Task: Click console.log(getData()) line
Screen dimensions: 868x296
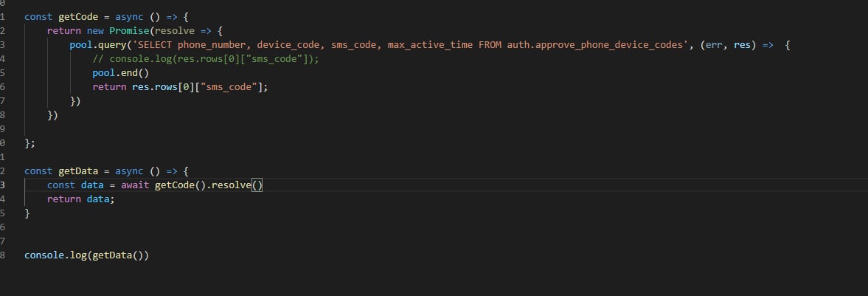Action: tap(87, 255)
